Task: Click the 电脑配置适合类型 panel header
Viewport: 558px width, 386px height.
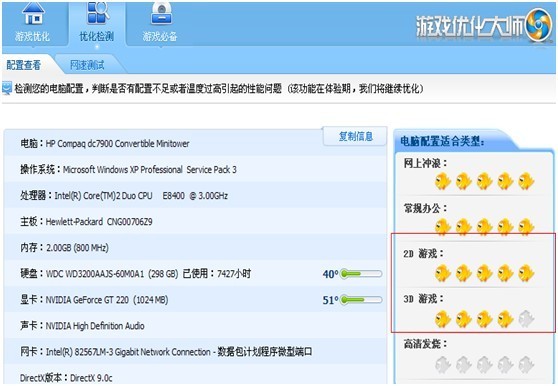Action: [x=442, y=141]
